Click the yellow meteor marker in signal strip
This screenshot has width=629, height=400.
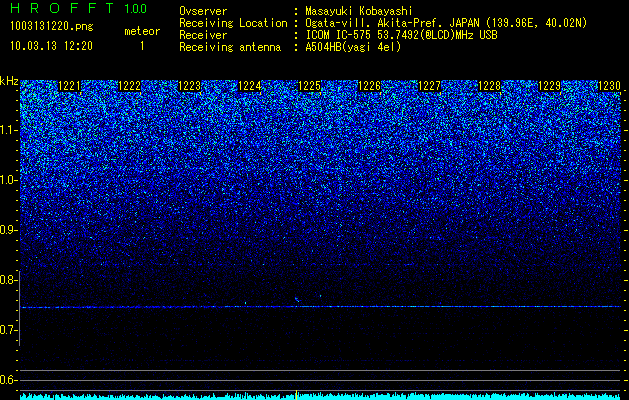click(x=296, y=395)
